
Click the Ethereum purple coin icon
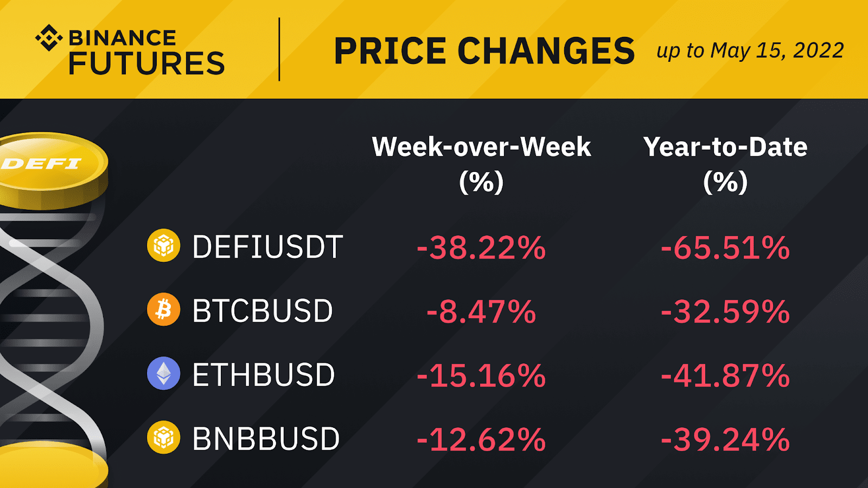(163, 374)
